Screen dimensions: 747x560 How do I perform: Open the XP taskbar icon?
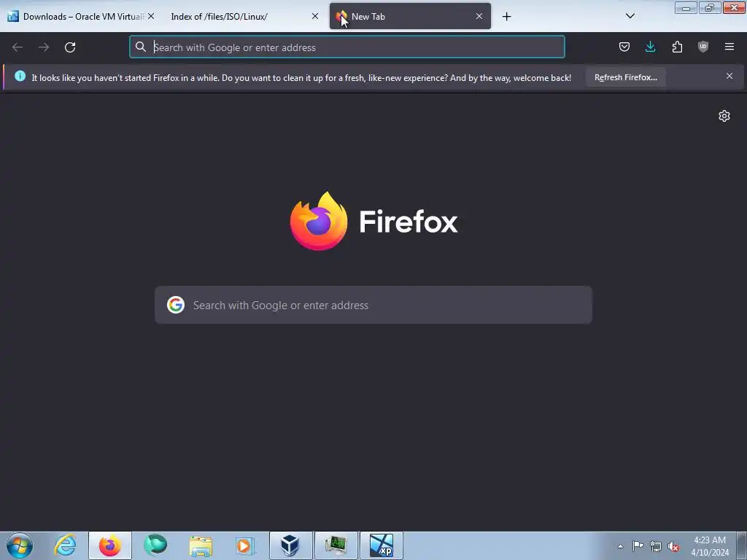click(381, 545)
